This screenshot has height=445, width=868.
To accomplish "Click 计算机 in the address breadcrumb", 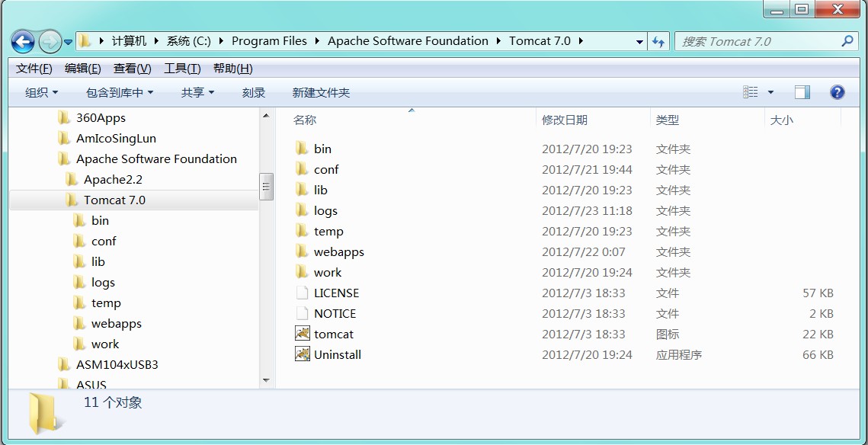I will [x=129, y=41].
